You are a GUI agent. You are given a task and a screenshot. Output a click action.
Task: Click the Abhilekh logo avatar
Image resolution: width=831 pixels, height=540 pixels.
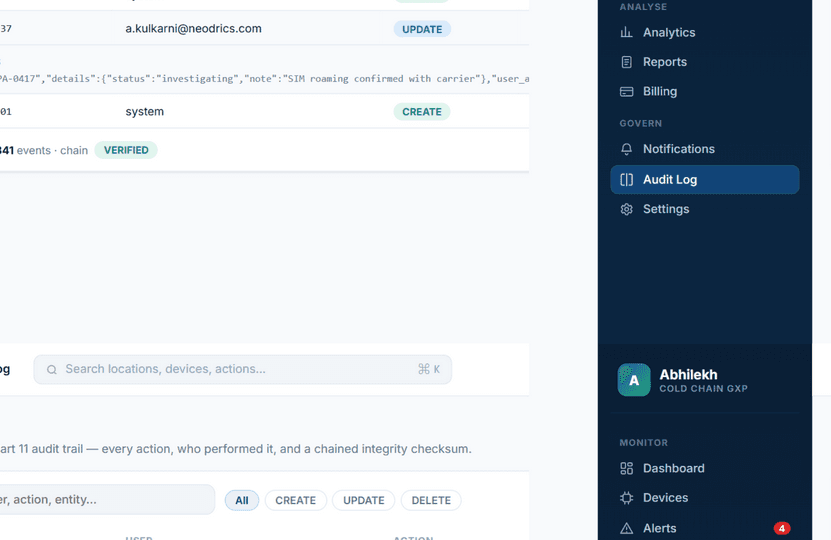[634, 380]
